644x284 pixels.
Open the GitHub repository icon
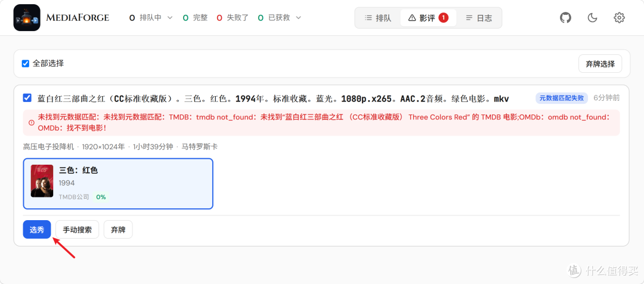click(565, 18)
